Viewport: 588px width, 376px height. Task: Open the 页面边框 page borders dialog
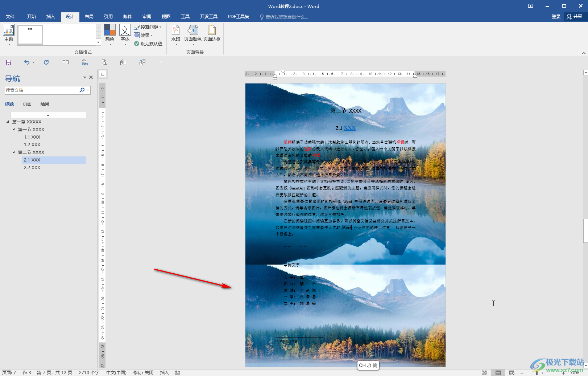[x=212, y=33]
